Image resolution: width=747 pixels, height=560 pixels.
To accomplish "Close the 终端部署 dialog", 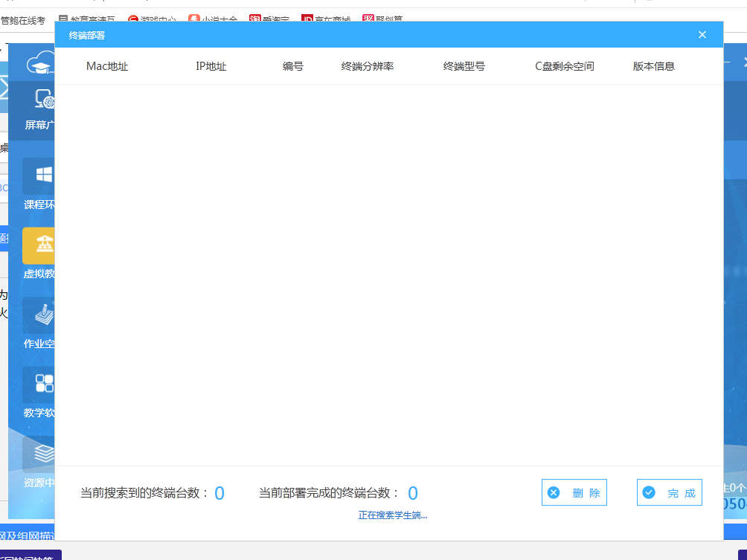I will 702,35.
